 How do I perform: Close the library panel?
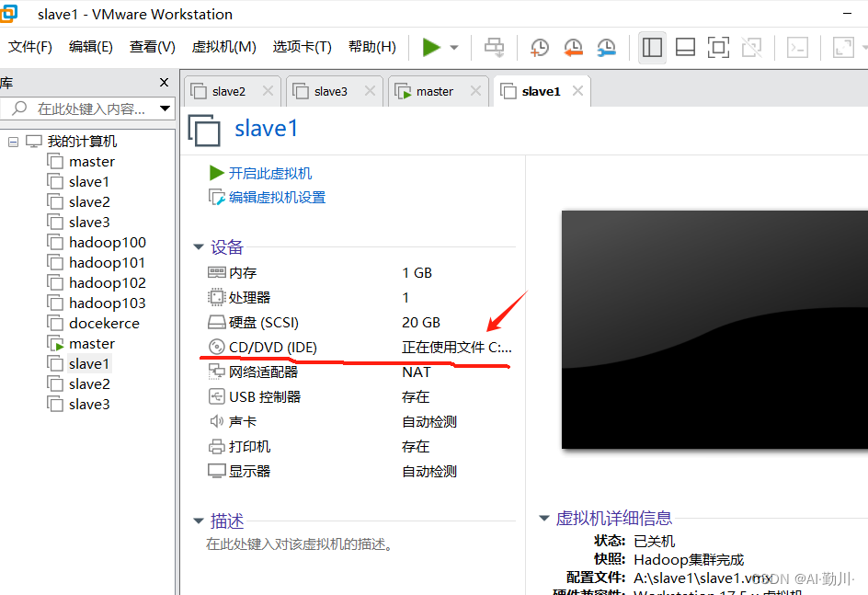(x=164, y=83)
